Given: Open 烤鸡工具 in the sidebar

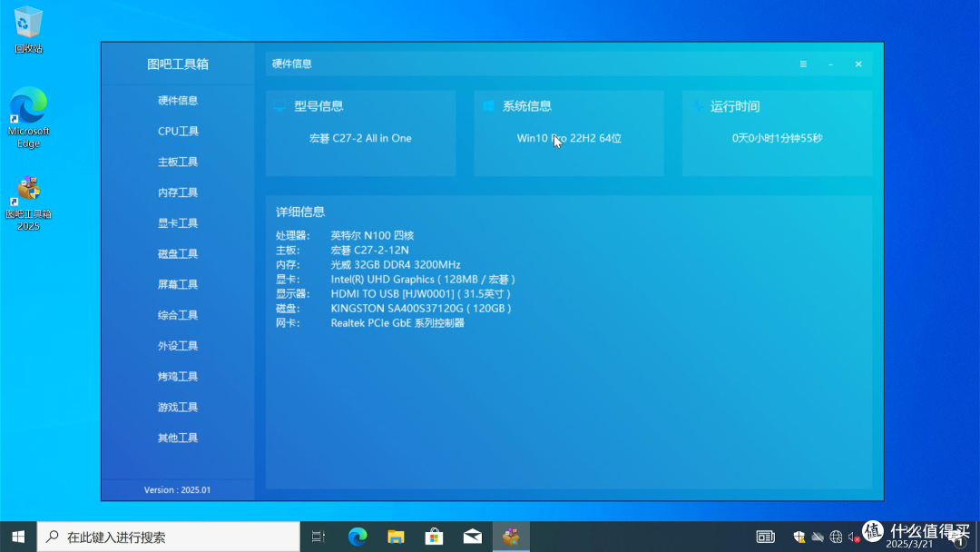Looking at the screenshot, I should pyautogui.click(x=178, y=377).
